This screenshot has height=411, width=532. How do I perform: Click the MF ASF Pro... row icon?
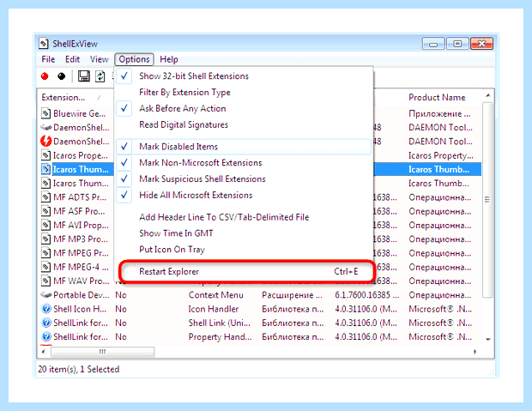coord(45,211)
